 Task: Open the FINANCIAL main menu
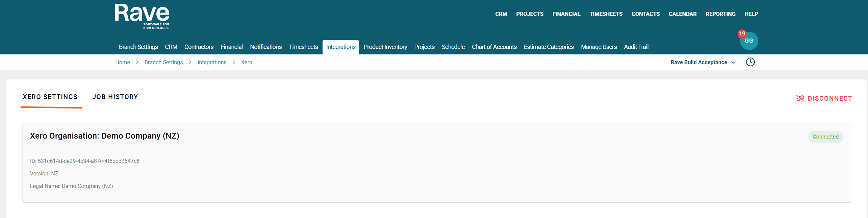566,14
